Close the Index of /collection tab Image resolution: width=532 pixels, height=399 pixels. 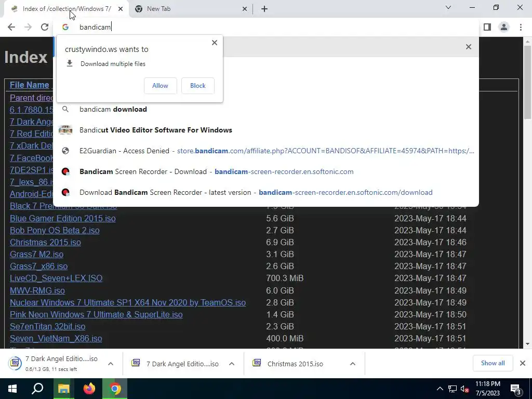121,9
